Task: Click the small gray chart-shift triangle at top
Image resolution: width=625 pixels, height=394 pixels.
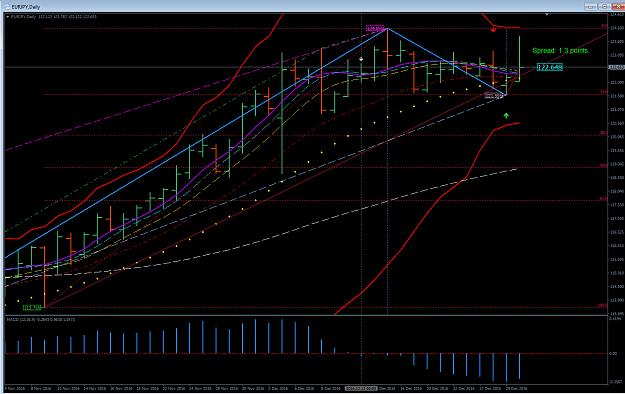Action: 547,15
